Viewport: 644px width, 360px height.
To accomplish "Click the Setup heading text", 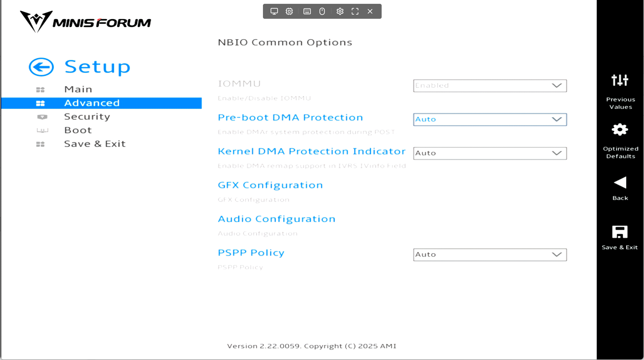I will (97, 67).
